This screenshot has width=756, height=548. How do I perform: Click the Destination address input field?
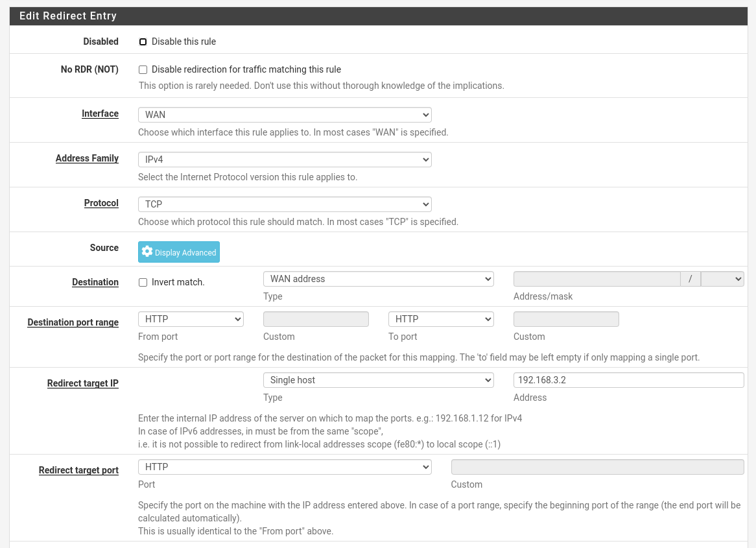point(597,279)
